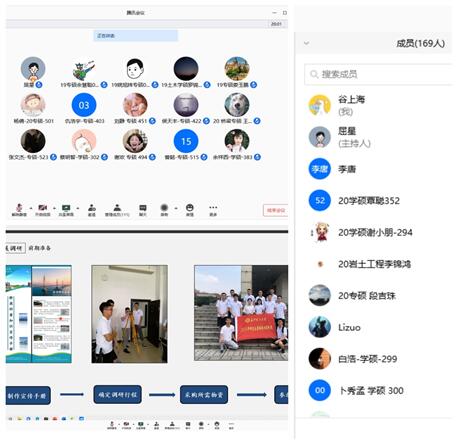The width and height of the screenshot is (458, 445).
Task: Collapse the members panel chevron
Action: 307,43
